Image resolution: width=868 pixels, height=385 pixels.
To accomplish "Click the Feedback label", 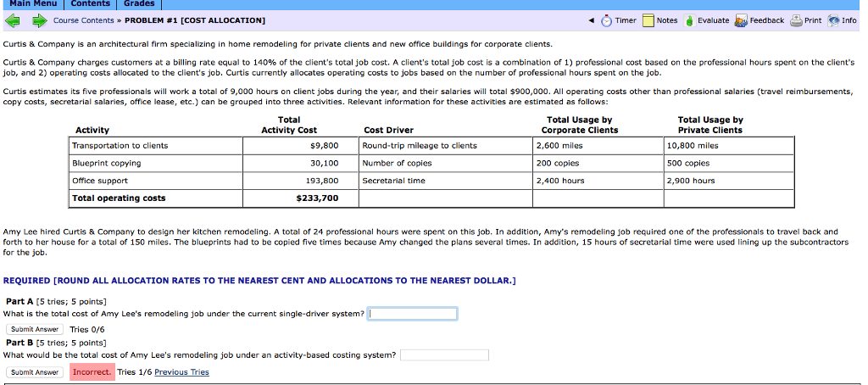I will click(x=766, y=20).
